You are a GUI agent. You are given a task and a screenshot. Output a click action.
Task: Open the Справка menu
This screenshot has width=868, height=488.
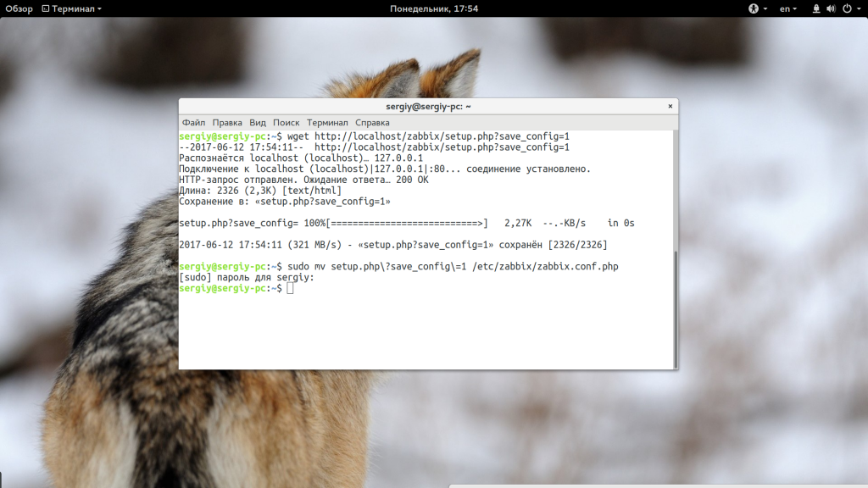click(x=372, y=123)
